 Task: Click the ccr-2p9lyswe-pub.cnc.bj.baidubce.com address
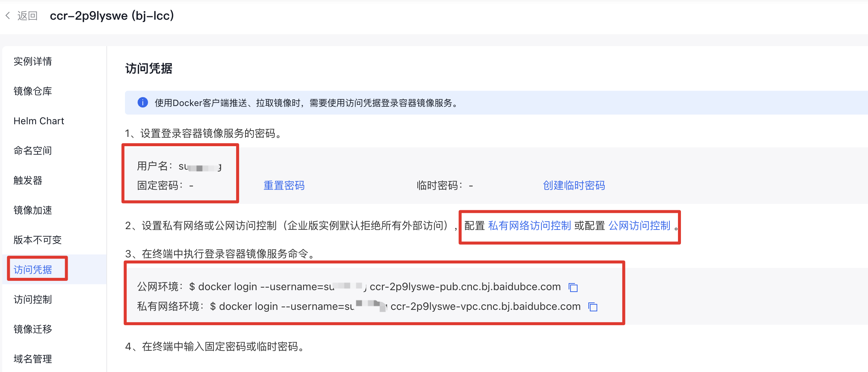(x=465, y=287)
